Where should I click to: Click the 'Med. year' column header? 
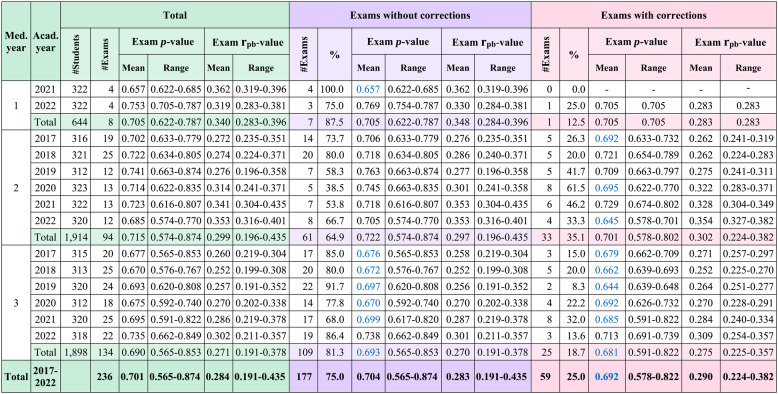(15, 41)
